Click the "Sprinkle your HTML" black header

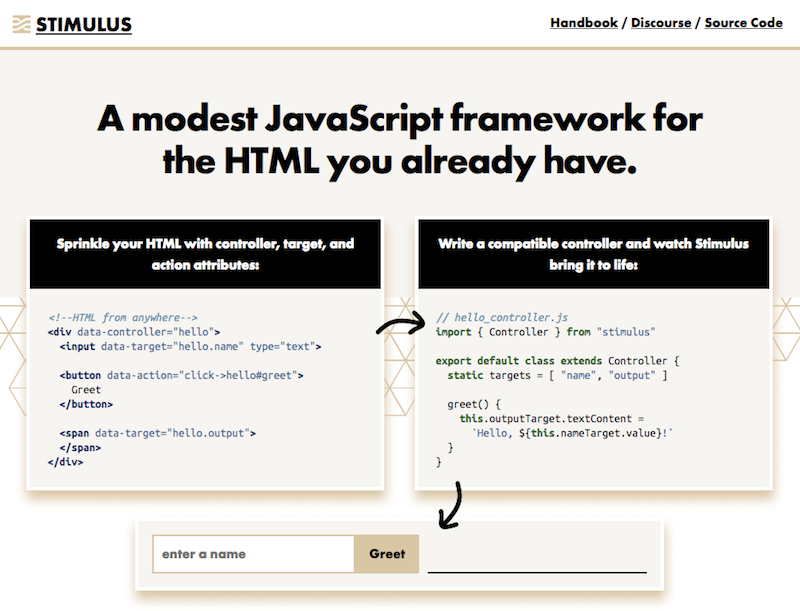click(x=205, y=254)
